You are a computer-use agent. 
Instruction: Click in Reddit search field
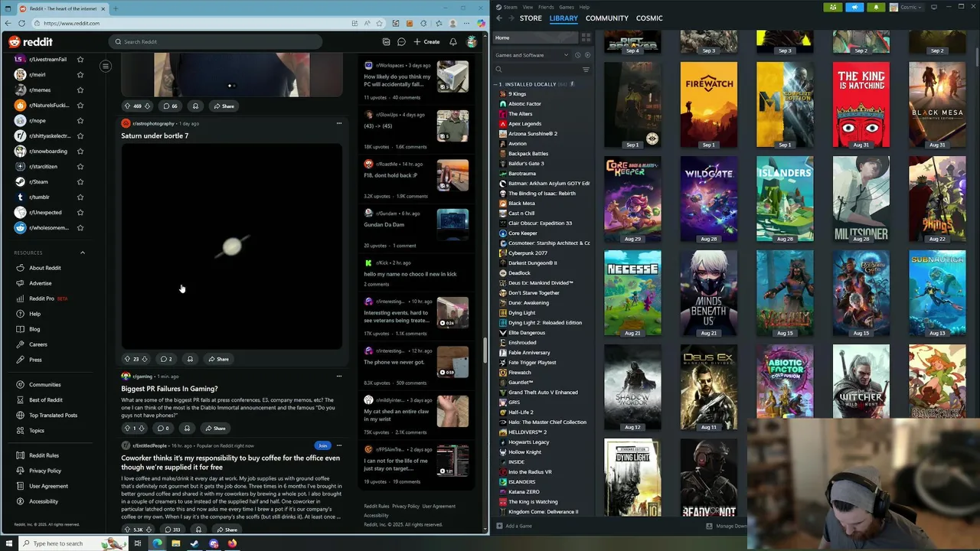214,42
